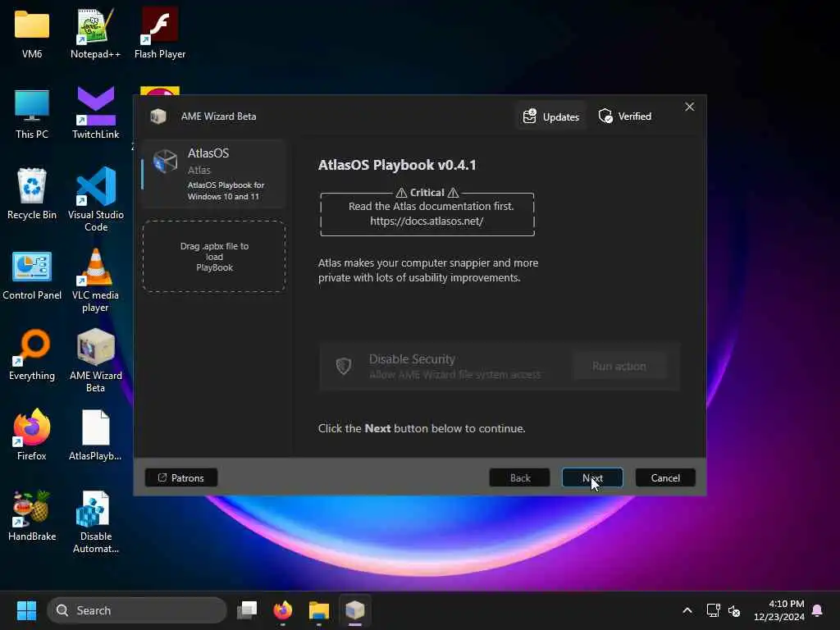Screen dimensions: 840x630
Task: Open the docs.atlasos.net documentation link
Action: (427, 221)
